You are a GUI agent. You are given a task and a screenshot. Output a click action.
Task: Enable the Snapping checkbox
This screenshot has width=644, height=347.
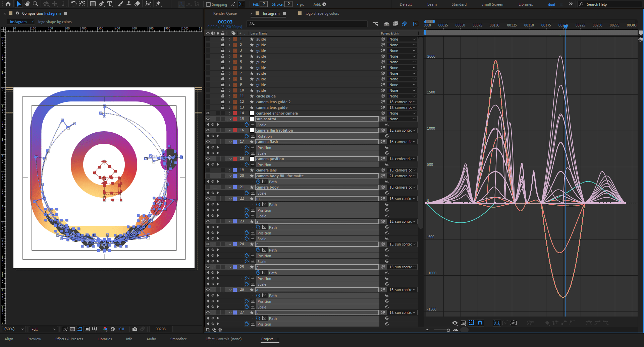208,4
